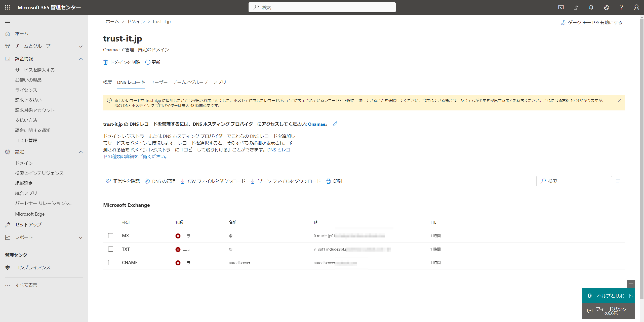
Task: Open 支払い方法 in sidebar
Action: [26, 120]
